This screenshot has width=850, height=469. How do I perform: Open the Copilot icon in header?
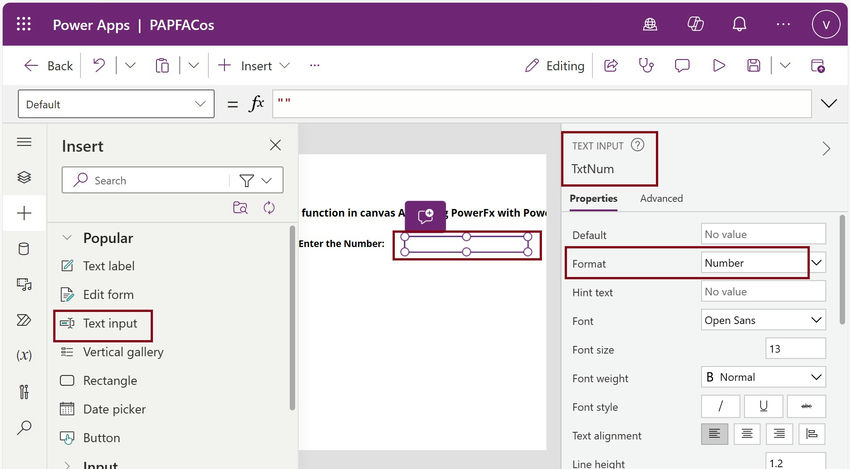pyautogui.click(x=695, y=24)
